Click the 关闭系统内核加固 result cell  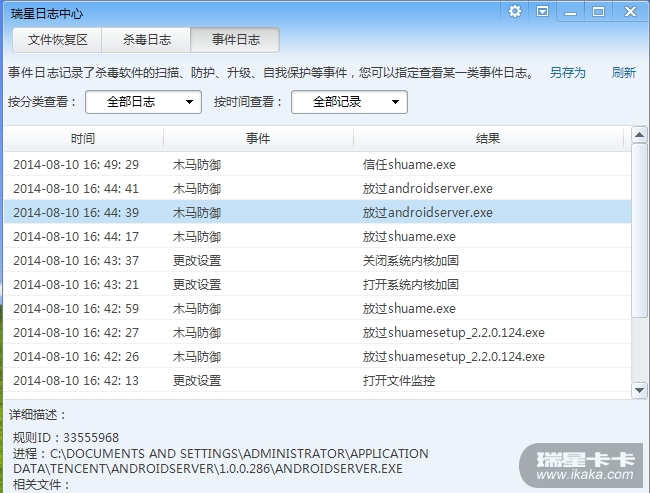411,261
